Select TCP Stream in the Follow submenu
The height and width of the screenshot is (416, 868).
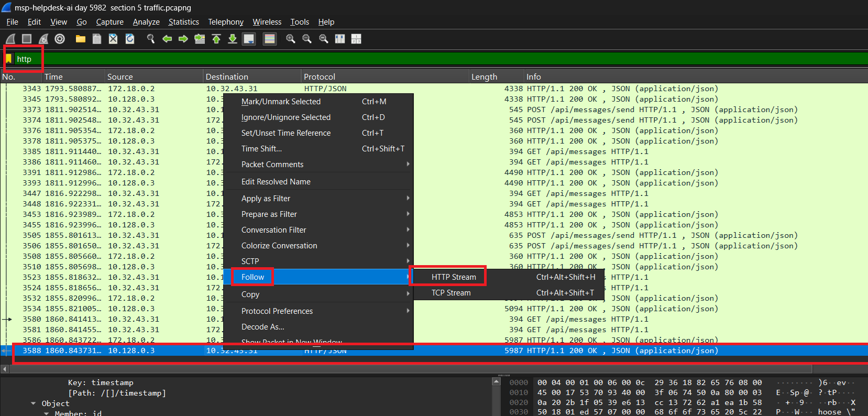coord(451,293)
